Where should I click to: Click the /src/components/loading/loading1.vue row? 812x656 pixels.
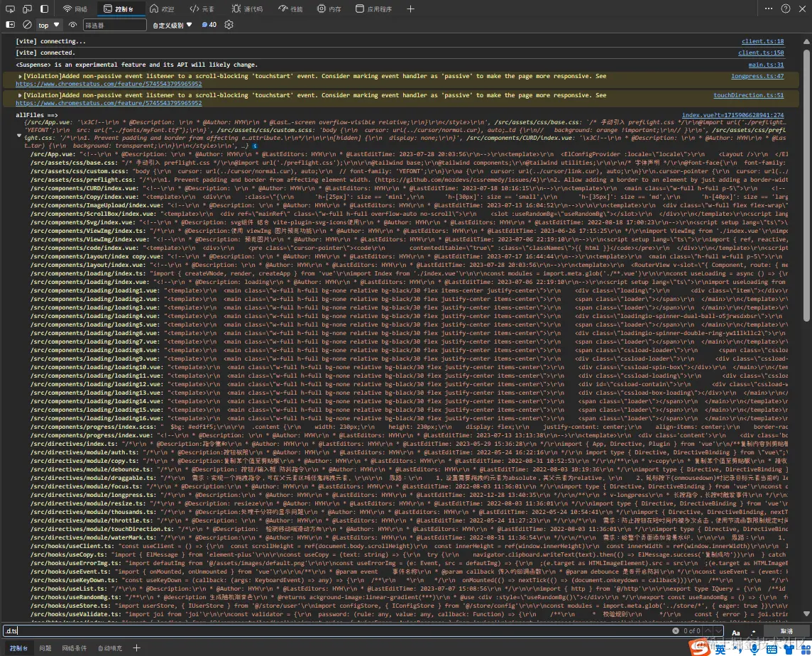coord(409,290)
